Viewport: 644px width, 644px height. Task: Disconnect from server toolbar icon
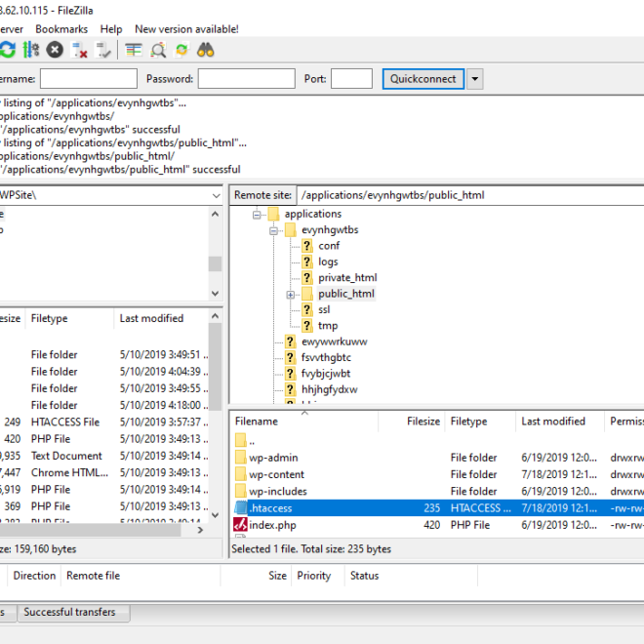79,50
